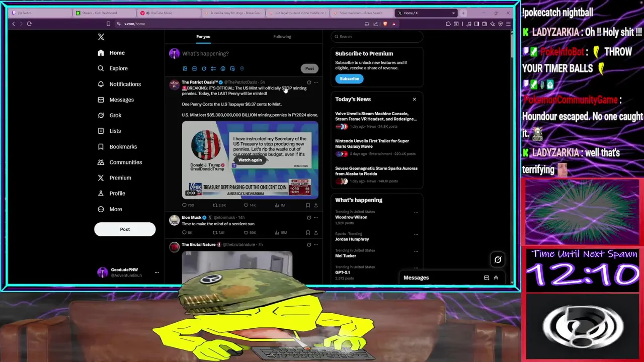
Task: Open the Home page in sidebar
Action: click(x=111, y=53)
